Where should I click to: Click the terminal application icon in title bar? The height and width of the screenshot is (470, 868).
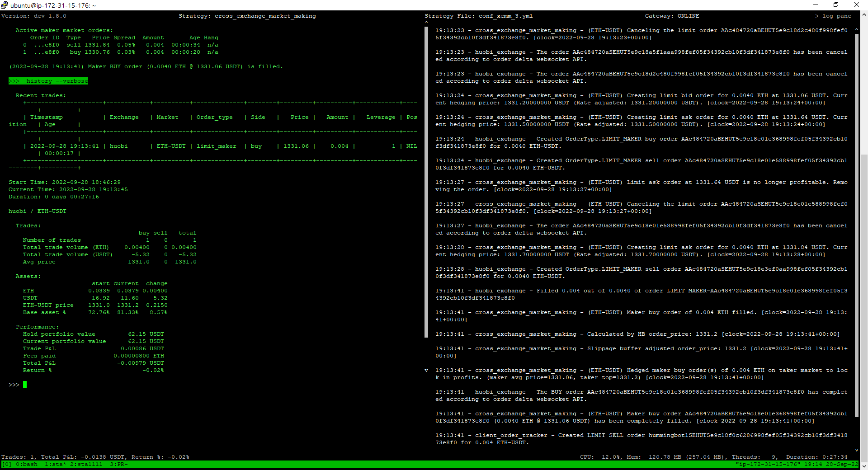pos(5,5)
